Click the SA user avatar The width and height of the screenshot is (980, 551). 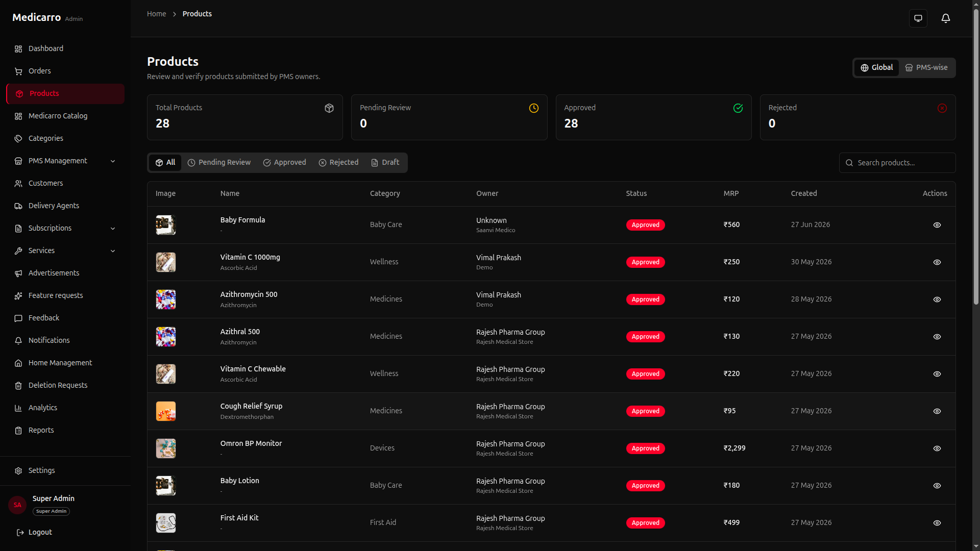pyautogui.click(x=17, y=505)
